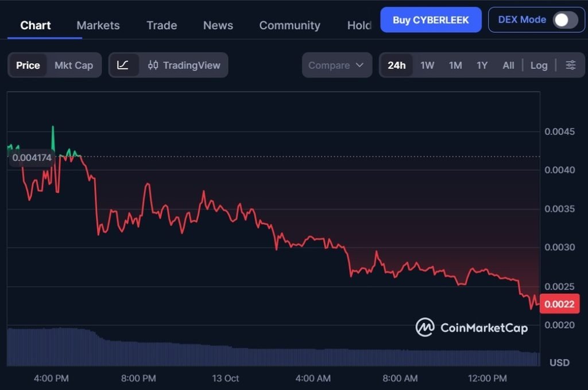Click the Buy CYBERLEEK button

[x=431, y=20]
